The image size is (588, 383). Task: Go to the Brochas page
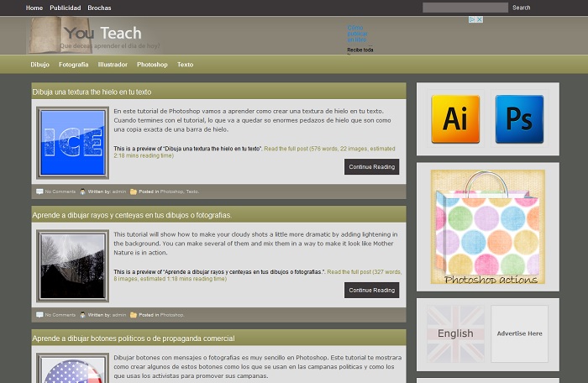[x=99, y=8]
